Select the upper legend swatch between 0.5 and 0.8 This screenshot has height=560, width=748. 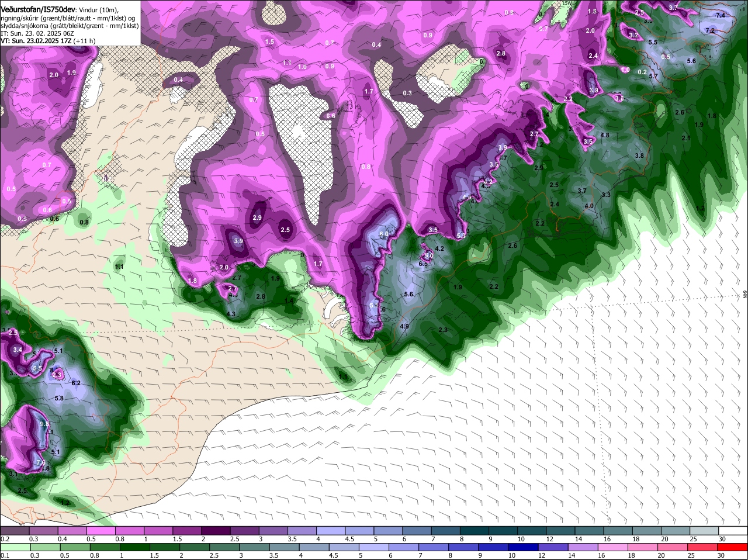click(x=102, y=530)
